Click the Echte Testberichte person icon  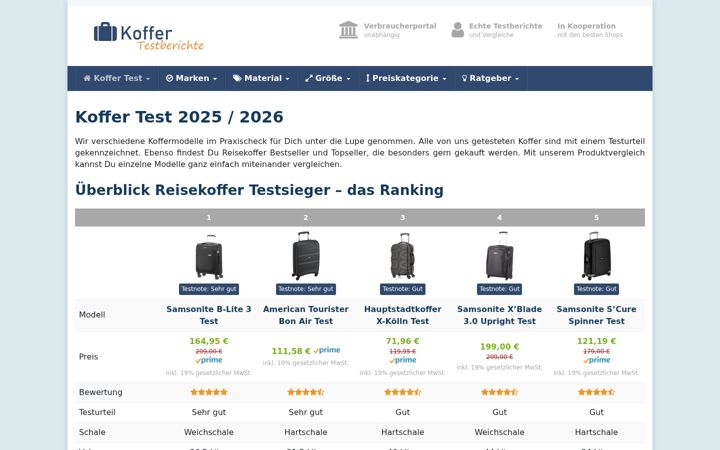[x=457, y=30]
